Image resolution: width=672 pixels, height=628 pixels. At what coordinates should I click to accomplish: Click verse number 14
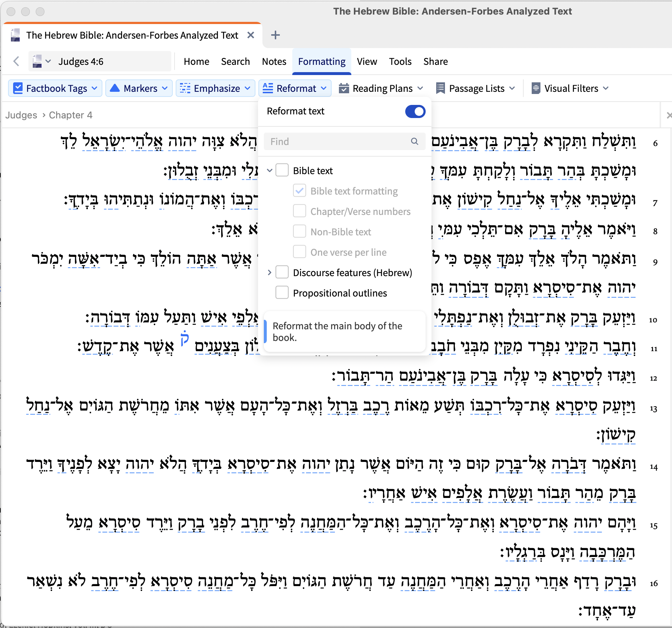[653, 467]
